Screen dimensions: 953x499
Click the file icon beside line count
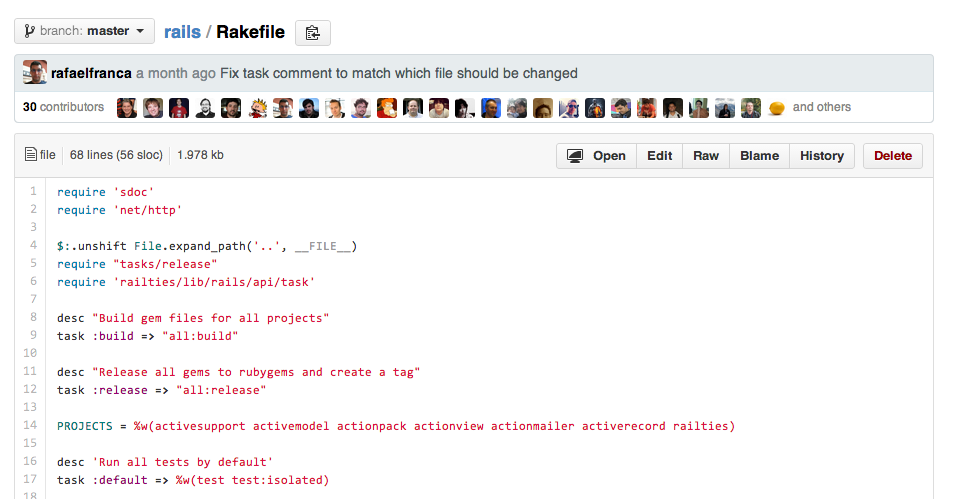point(31,155)
